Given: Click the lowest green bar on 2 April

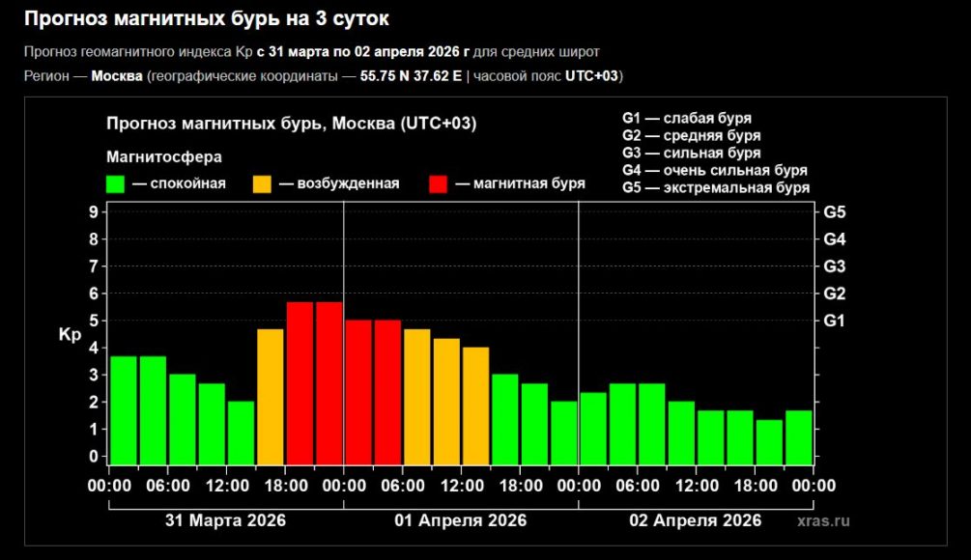Looking at the screenshot, I should 769,441.
